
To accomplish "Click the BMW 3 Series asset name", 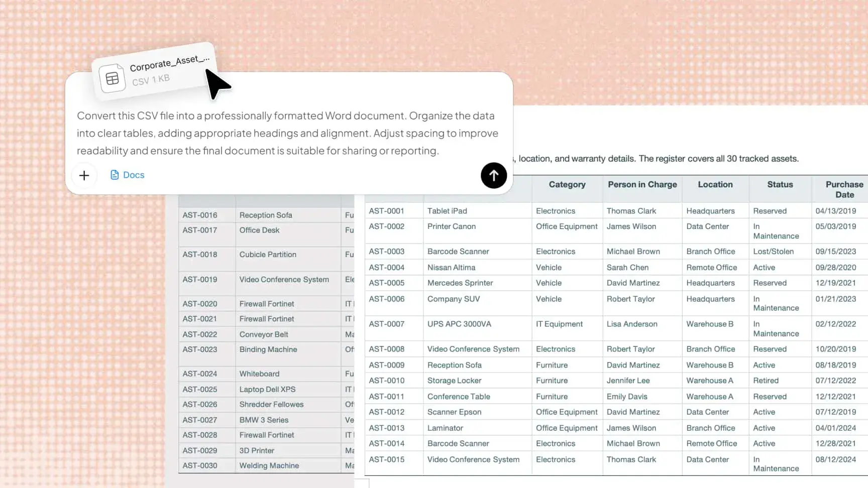I will 264,420.
